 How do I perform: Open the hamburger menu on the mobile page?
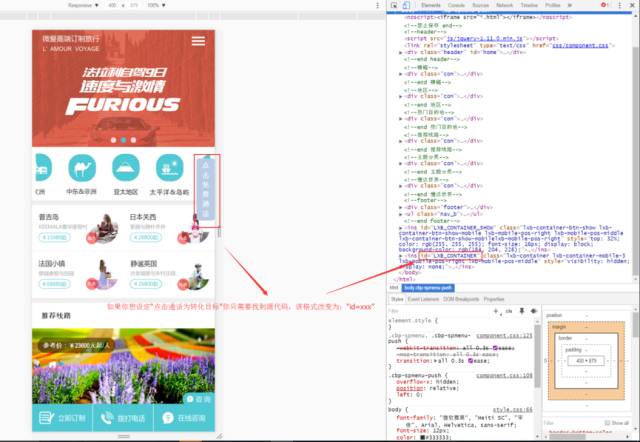(x=198, y=41)
